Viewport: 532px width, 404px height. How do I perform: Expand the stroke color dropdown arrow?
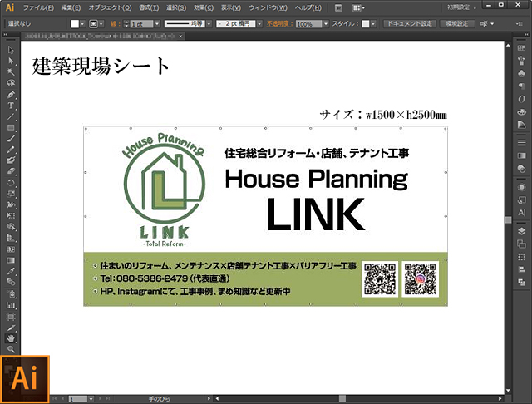[101, 24]
